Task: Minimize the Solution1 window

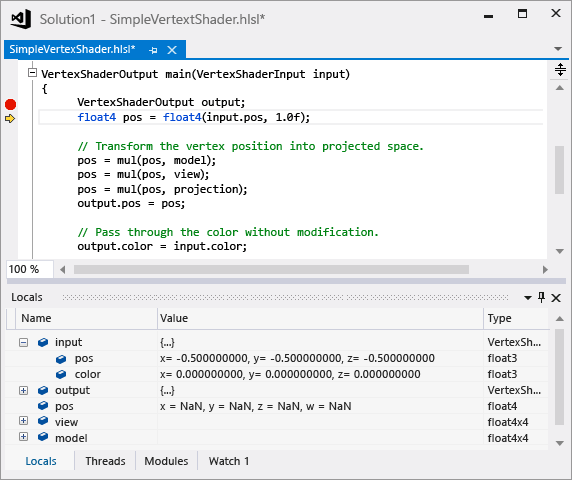Action: [x=488, y=16]
